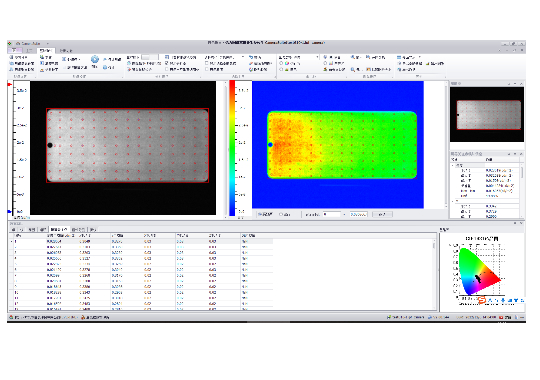The width and height of the screenshot is (540, 380).
Task: Click the red marker atop the grayscale level scale
Action: (10, 84)
